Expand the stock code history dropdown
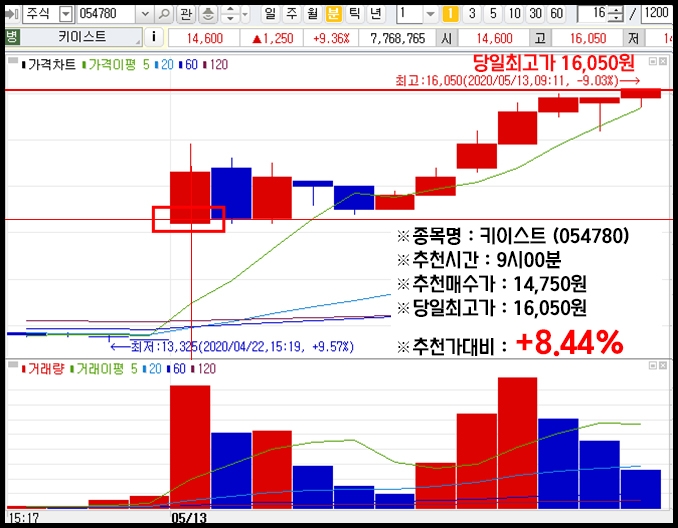 point(145,14)
